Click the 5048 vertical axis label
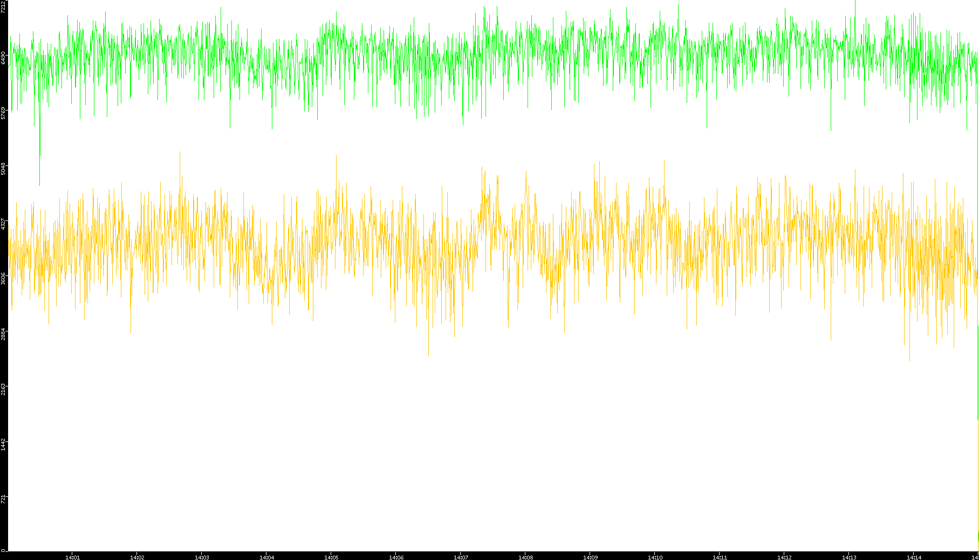The height and width of the screenshot is (560, 979). pos(4,169)
